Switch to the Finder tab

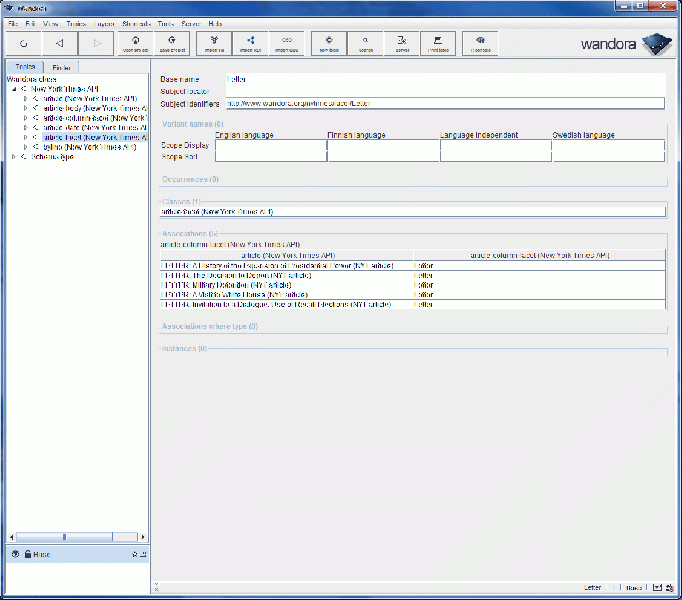click(62, 67)
